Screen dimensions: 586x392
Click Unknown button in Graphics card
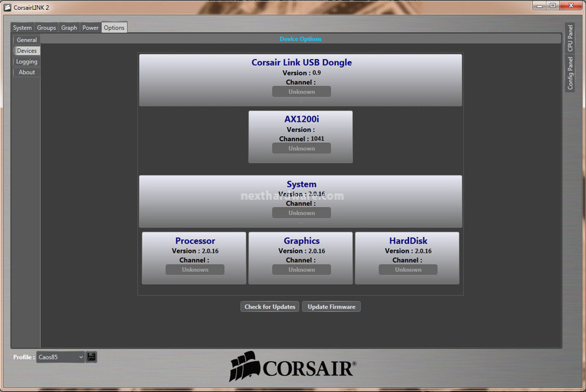302,270
